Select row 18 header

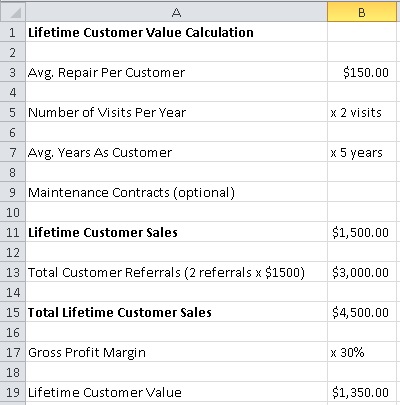click(x=13, y=372)
